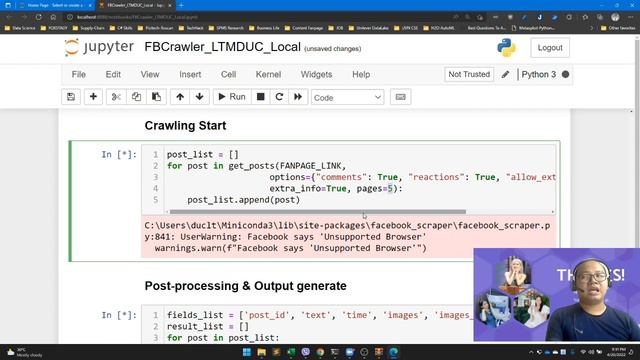Open the Other favorites bookmarks folder
Screen dimensions: 640x360
point(618,28)
